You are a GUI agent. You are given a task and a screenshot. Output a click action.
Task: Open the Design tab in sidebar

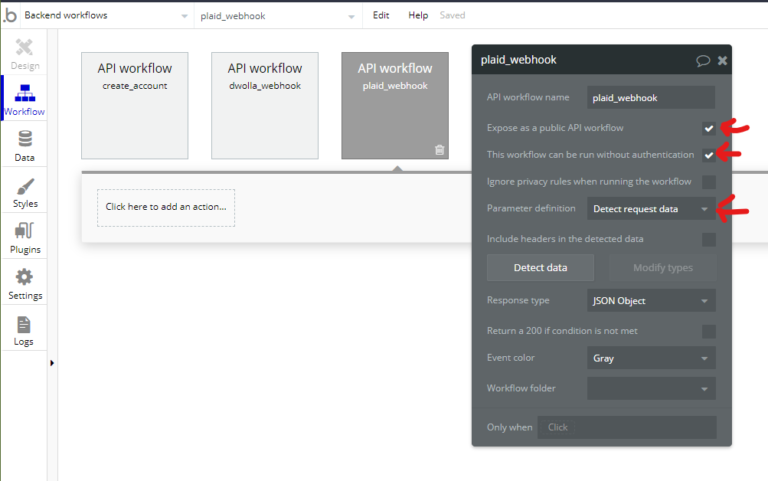[24, 54]
